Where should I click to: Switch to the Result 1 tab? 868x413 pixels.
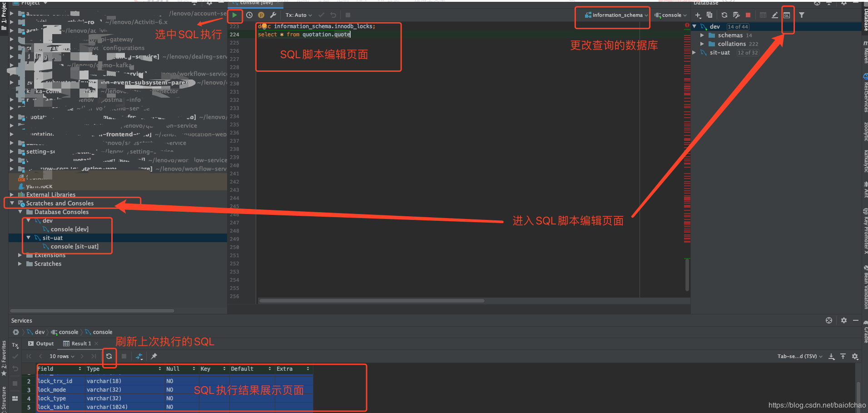(x=77, y=343)
